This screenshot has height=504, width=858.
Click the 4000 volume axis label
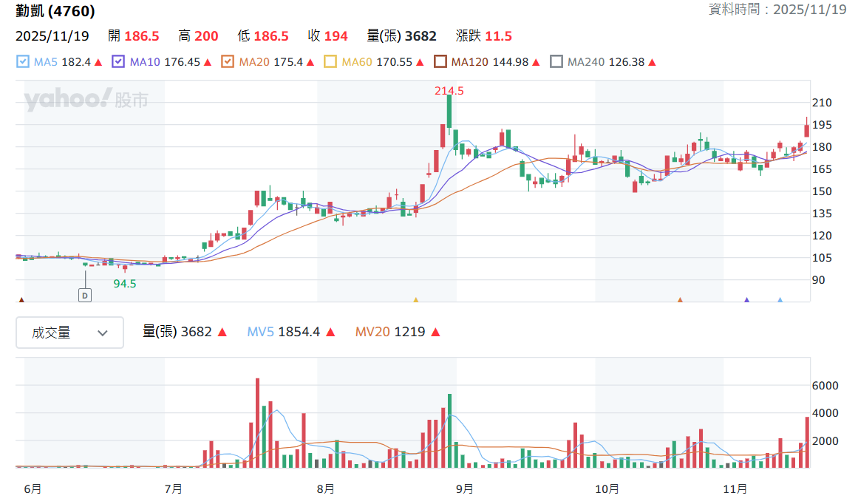coord(825,413)
